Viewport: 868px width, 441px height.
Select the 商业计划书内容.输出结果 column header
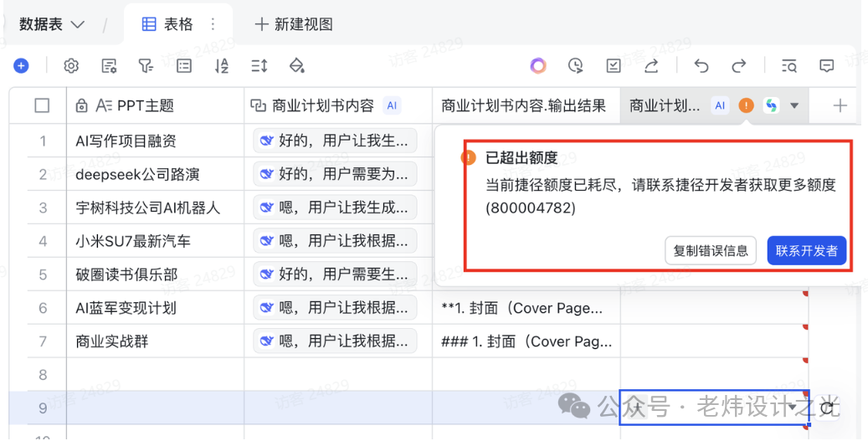pyautogui.click(x=526, y=105)
